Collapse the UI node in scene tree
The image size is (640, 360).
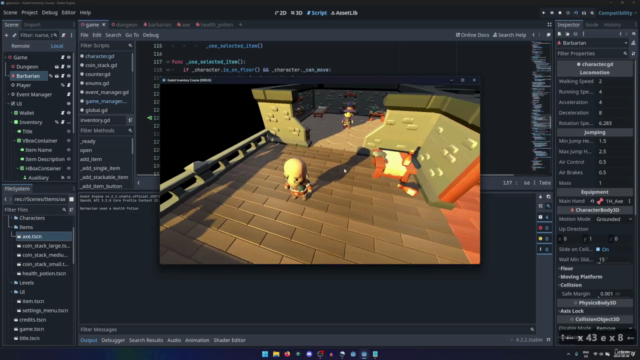point(9,104)
